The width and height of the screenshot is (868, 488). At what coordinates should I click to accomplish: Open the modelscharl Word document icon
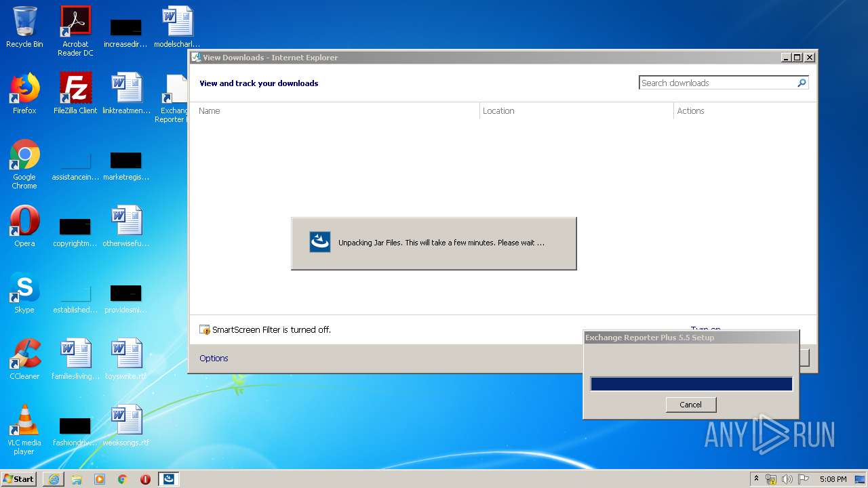pos(177,27)
